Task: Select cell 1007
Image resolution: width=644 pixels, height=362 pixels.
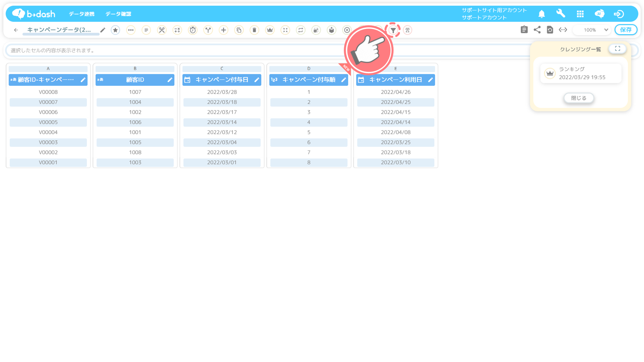Action: pyautogui.click(x=135, y=92)
